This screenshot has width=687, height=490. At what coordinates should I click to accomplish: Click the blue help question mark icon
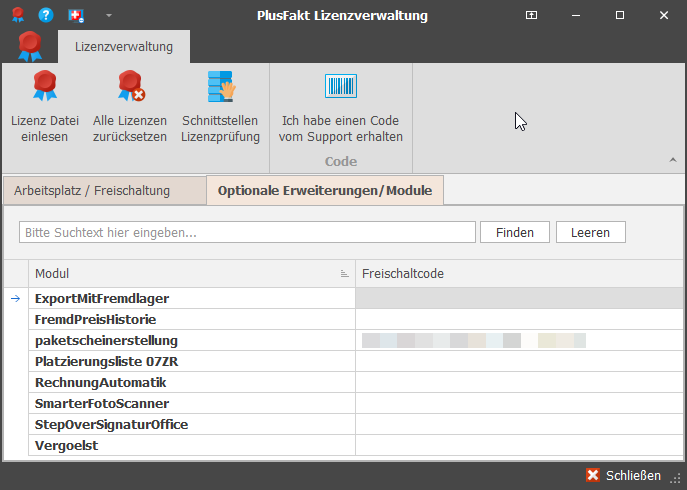46,15
